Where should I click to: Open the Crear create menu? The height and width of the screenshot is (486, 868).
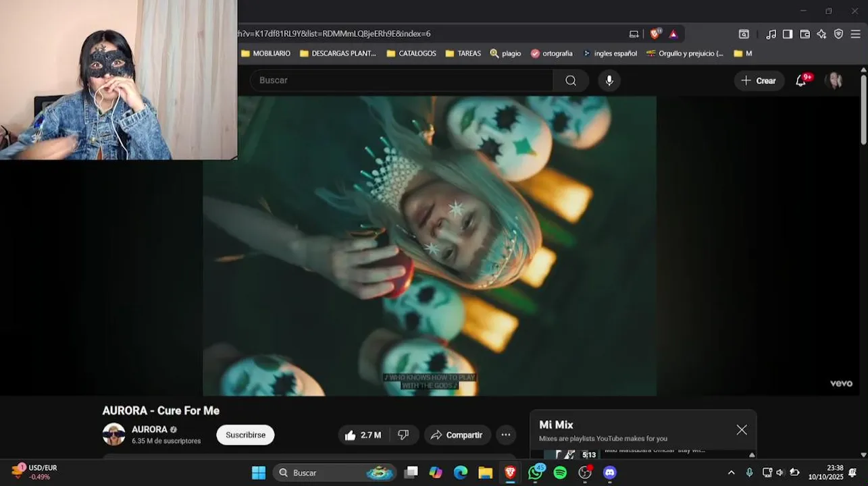click(759, 80)
